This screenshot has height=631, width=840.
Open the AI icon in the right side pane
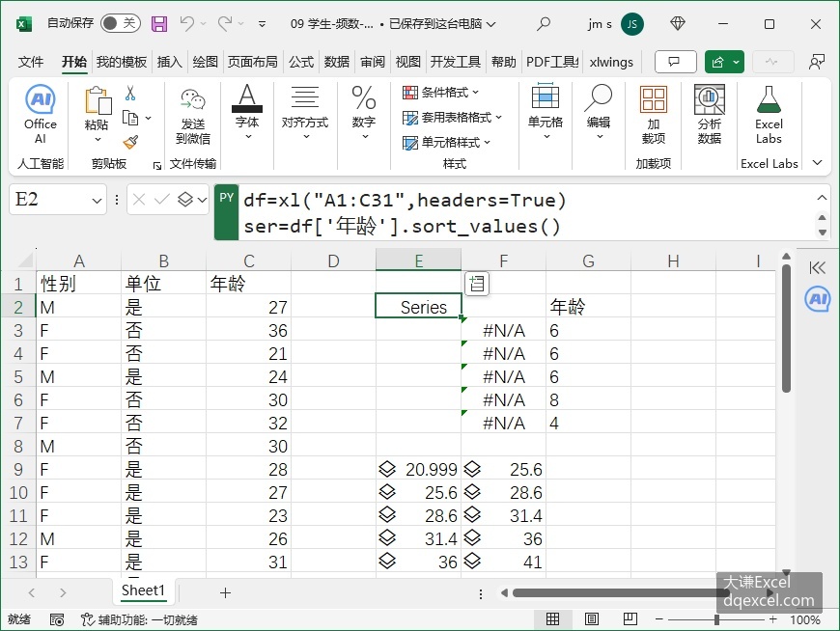818,299
